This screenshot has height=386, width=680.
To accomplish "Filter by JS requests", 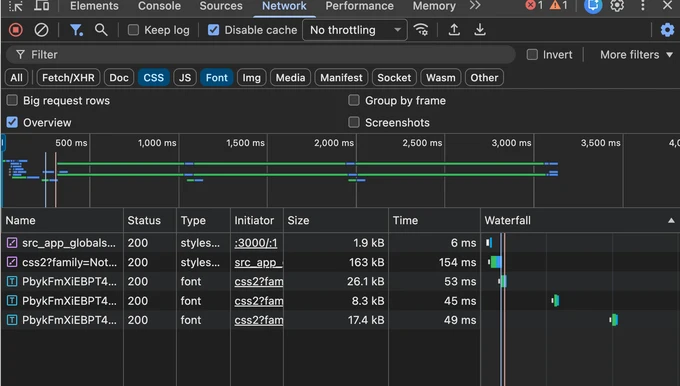I will click(185, 78).
